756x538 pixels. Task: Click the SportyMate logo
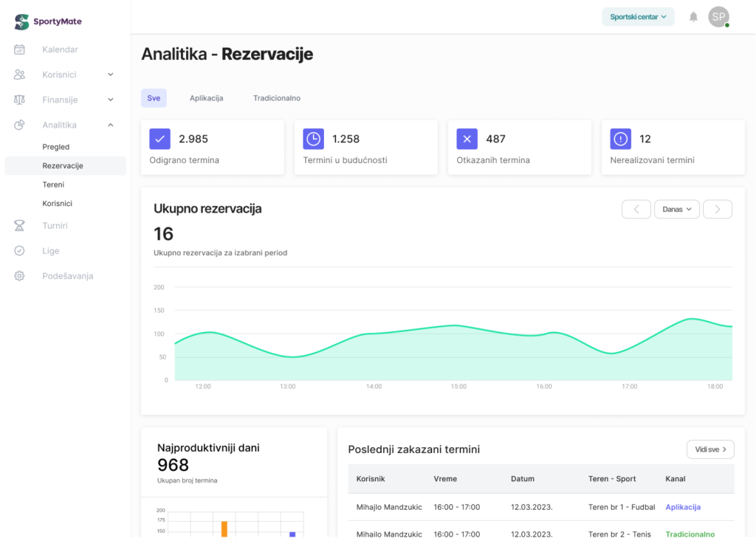pos(48,21)
